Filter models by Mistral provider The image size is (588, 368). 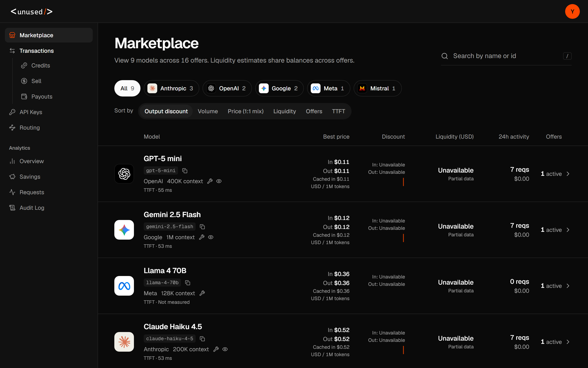click(378, 88)
